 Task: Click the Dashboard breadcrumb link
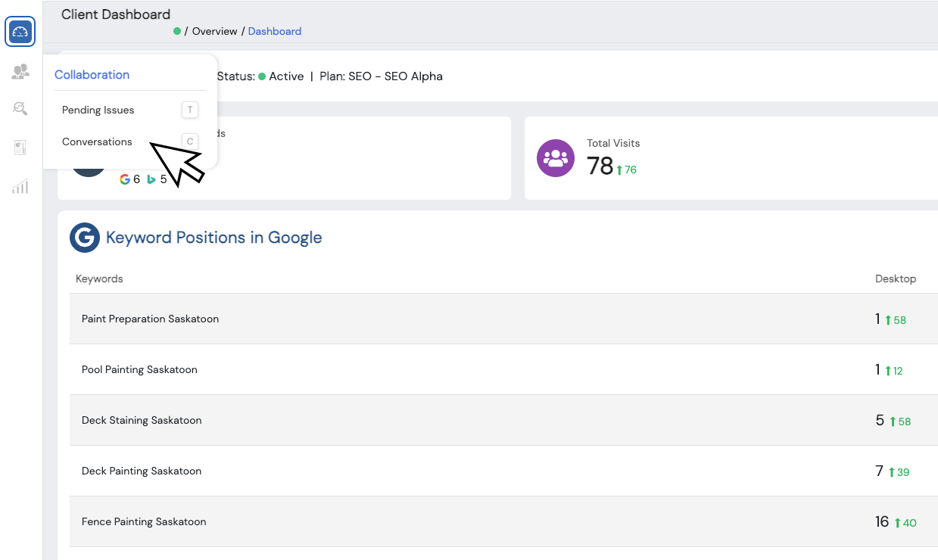tap(275, 32)
